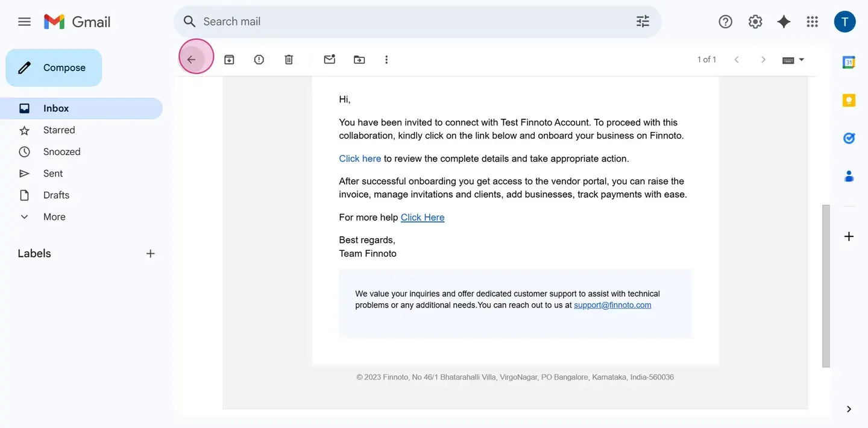Open support@finnoto.com email link
Viewport: 868px width, 428px height.
point(612,305)
